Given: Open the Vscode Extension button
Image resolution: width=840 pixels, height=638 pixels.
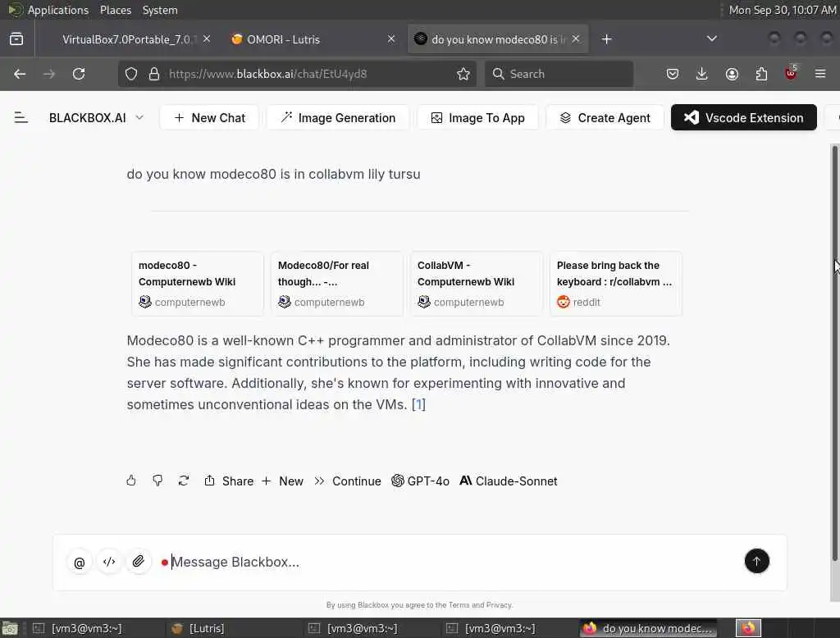Looking at the screenshot, I should 743,117.
